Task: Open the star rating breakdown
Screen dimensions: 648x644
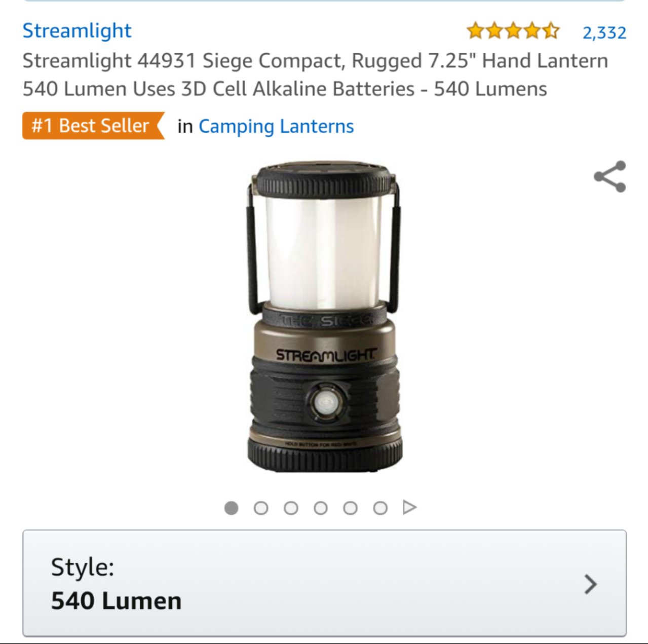Action: (513, 31)
